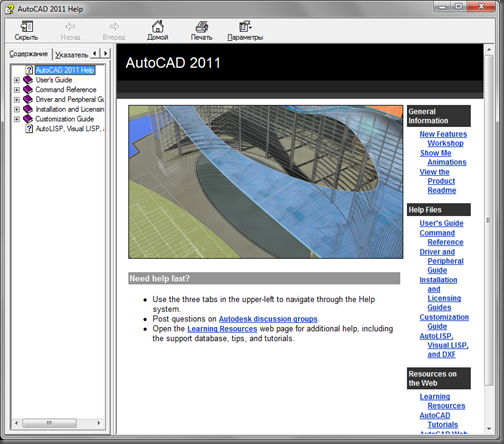Expand the Driver and Peripheral tree node
Screen dimensions: 504x444
pyautogui.click(x=17, y=99)
